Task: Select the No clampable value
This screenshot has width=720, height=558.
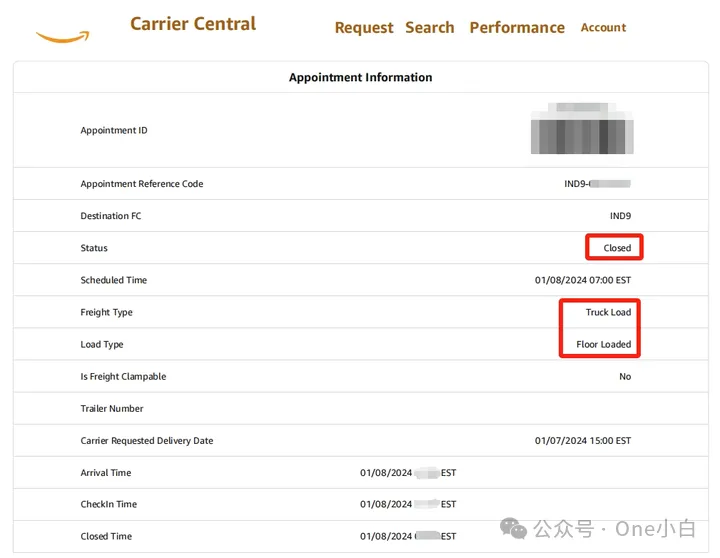Action: coord(625,377)
